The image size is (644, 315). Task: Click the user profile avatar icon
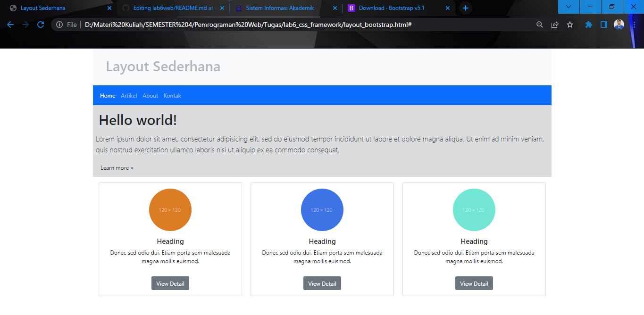coord(619,24)
